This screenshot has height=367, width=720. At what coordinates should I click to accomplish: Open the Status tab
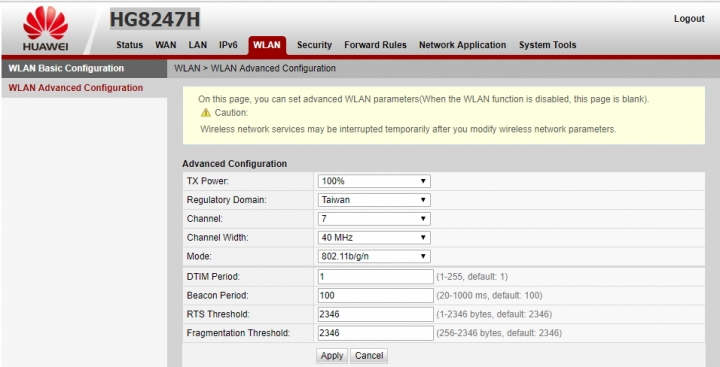point(129,45)
